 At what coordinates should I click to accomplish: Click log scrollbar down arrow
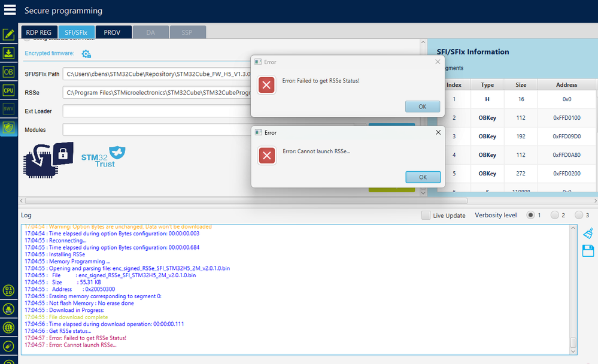[x=573, y=351]
